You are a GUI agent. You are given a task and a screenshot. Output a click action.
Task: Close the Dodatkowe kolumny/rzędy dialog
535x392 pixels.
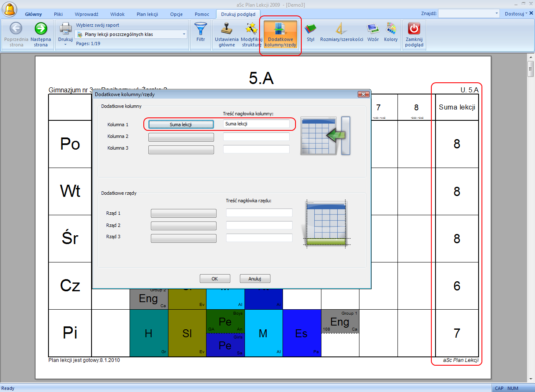(x=364, y=94)
